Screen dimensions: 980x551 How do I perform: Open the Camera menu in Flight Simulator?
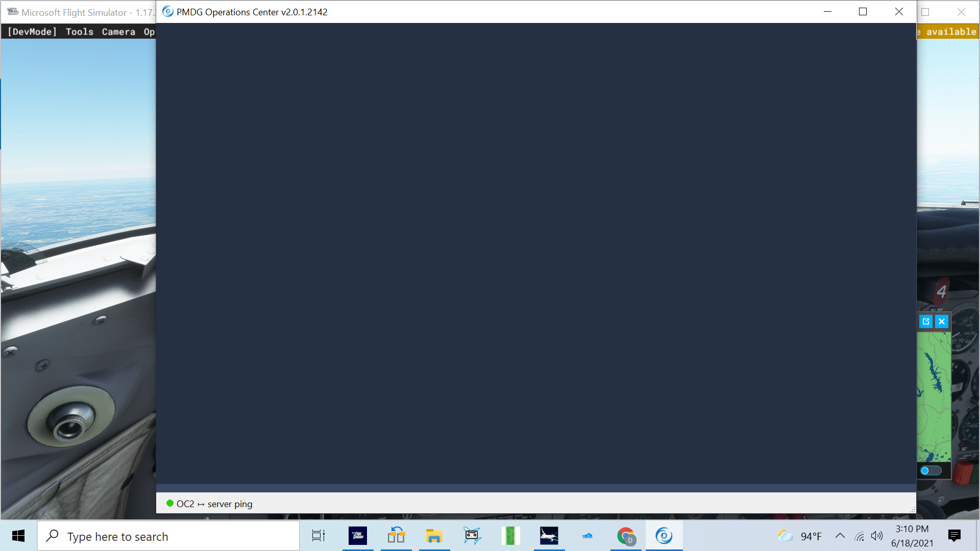click(x=118, y=32)
